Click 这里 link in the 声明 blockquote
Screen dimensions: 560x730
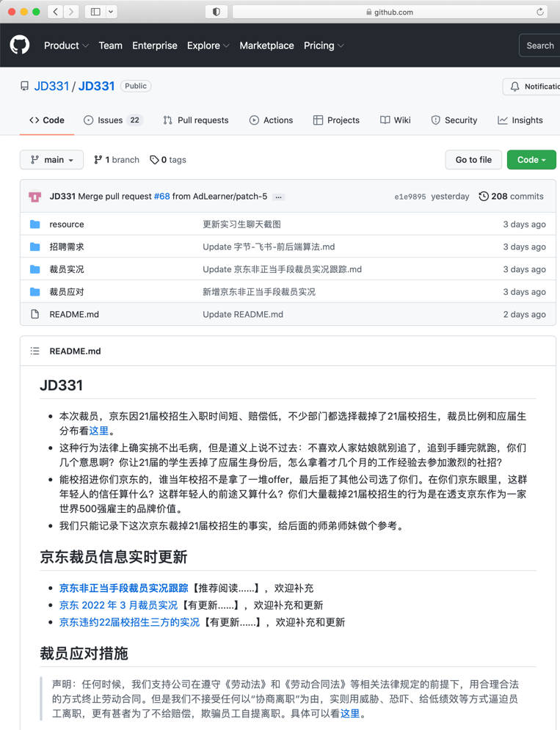click(x=350, y=714)
